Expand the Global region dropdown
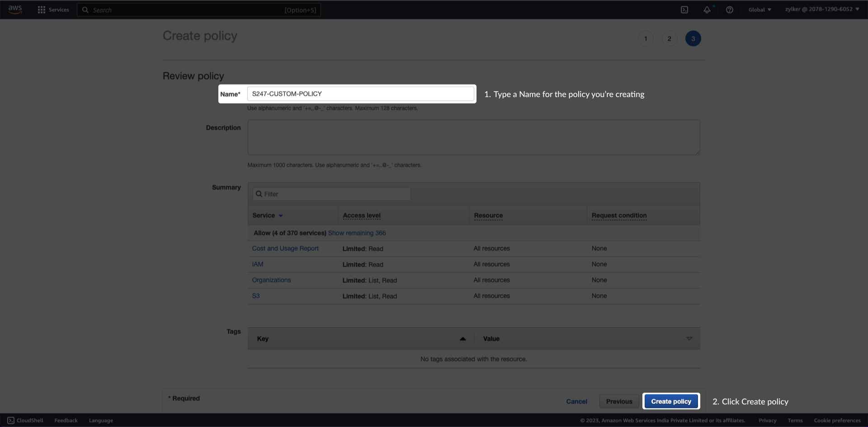The height and width of the screenshot is (427, 868). tap(759, 9)
